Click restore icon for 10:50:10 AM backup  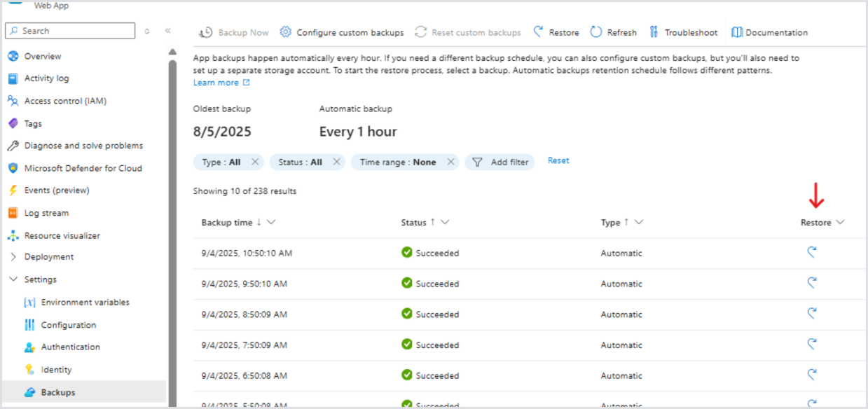[x=812, y=253]
